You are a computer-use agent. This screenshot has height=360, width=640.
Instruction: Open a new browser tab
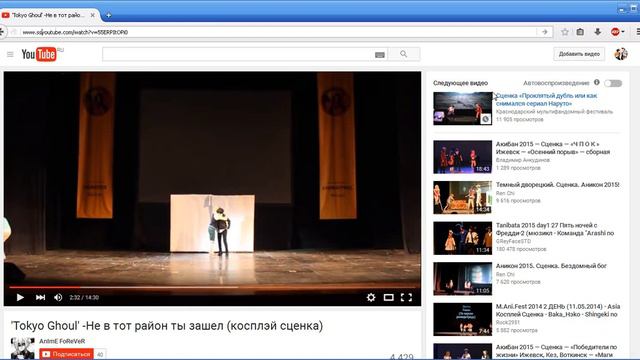(109, 15)
